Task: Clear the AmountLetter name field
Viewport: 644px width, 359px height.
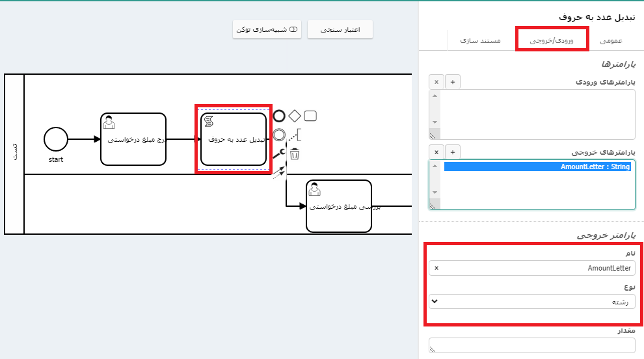Action: point(436,268)
